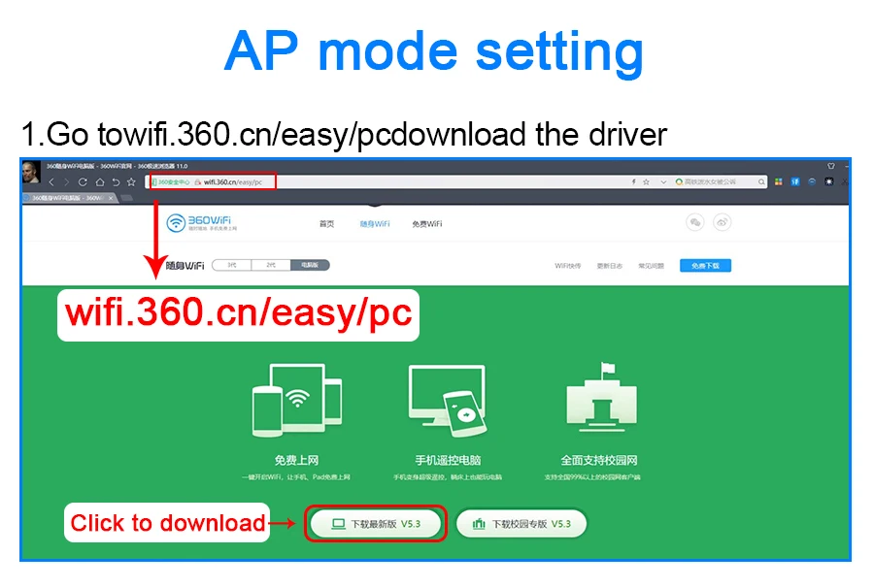This screenshot has width=874, height=588.
Task: Go to the browser home page icon
Action: [99, 182]
